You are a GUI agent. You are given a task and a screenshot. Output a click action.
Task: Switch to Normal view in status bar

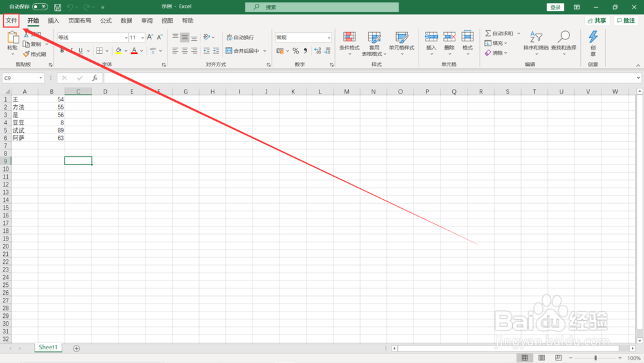coord(525,358)
